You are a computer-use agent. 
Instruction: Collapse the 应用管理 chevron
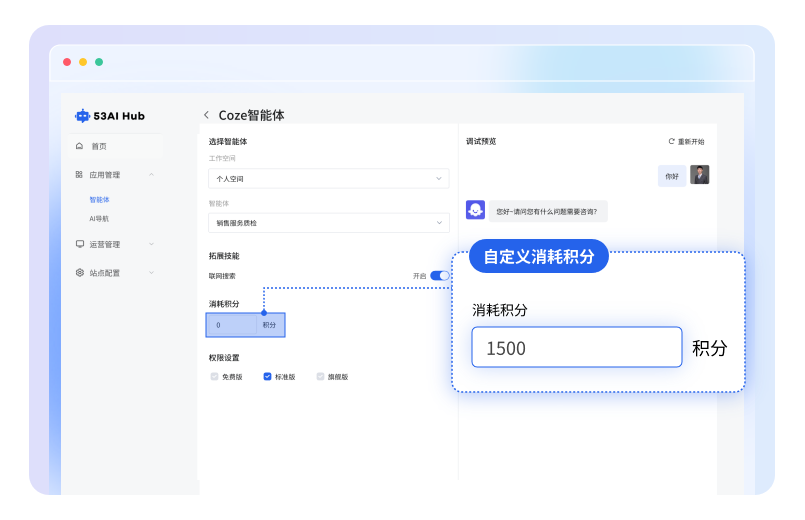point(151,175)
